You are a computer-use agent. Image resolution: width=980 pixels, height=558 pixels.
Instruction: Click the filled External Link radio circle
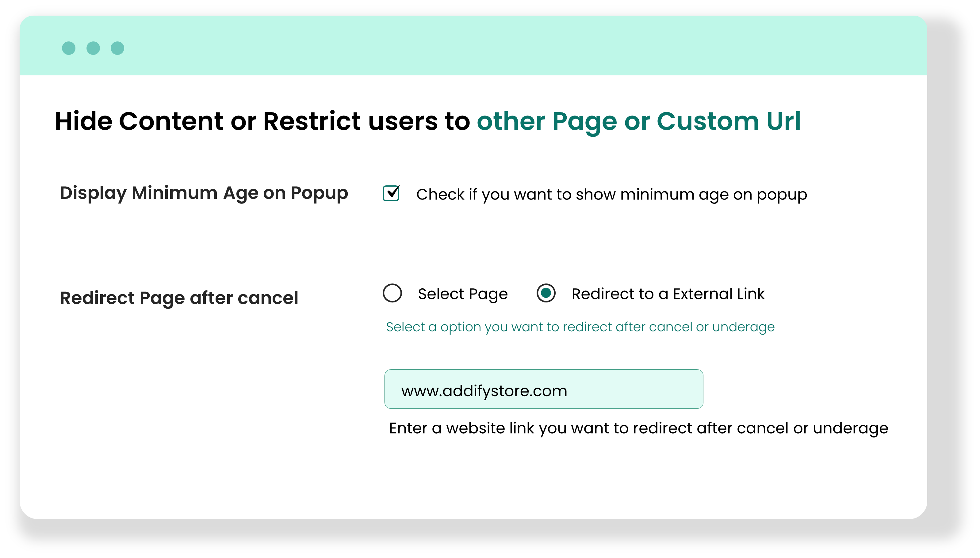click(x=546, y=294)
